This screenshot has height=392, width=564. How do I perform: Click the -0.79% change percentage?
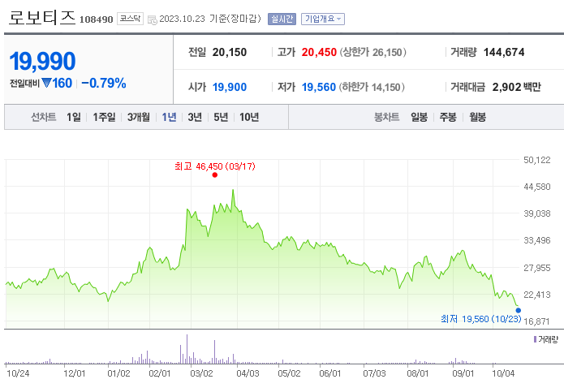(104, 83)
